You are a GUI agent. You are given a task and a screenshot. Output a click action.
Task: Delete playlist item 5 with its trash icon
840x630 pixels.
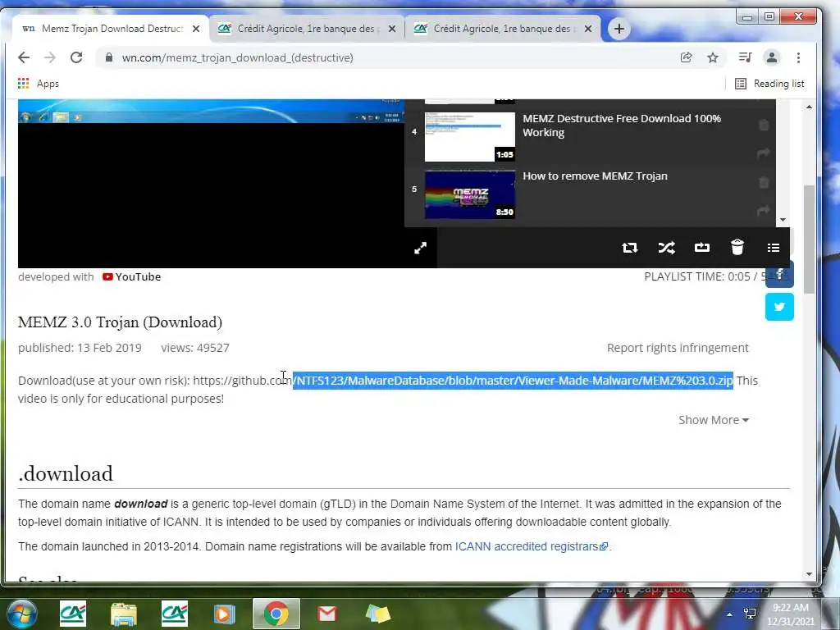[x=764, y=183]
